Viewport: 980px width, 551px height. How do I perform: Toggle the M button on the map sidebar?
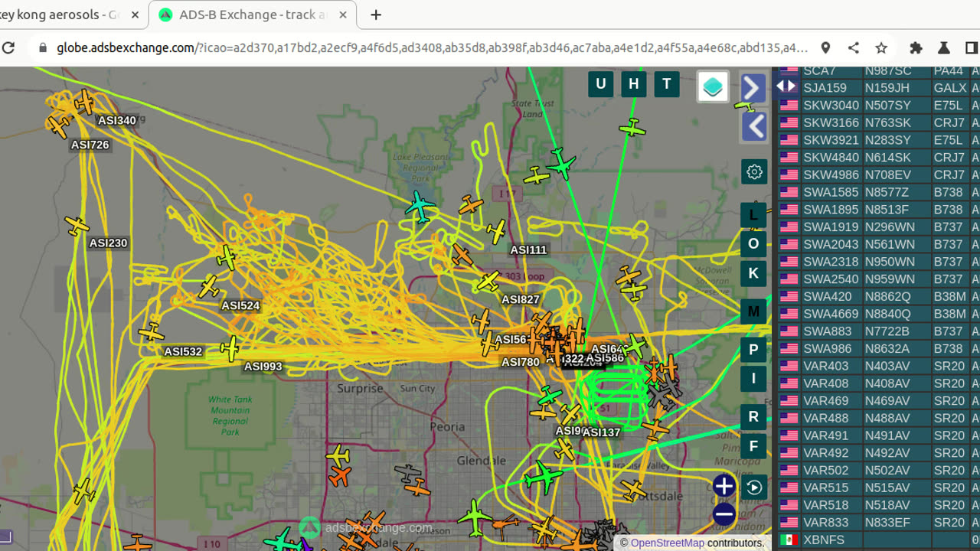point(753,311)
